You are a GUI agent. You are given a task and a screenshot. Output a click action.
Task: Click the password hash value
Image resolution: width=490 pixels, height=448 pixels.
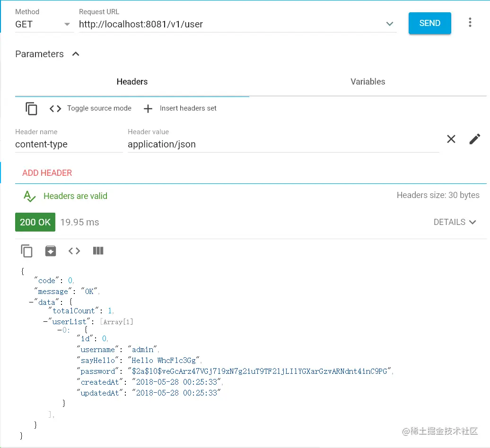(x=259, y=371)
